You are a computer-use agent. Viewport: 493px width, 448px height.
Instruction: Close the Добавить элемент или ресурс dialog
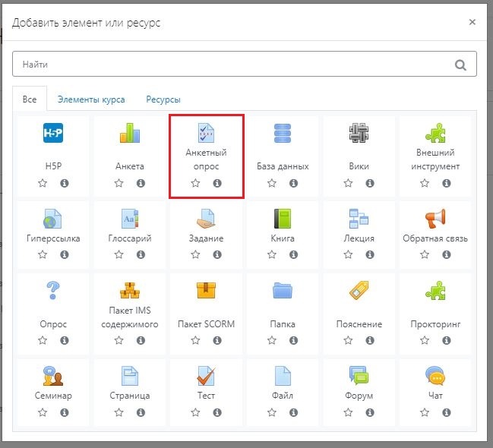(x=472, y=22)
